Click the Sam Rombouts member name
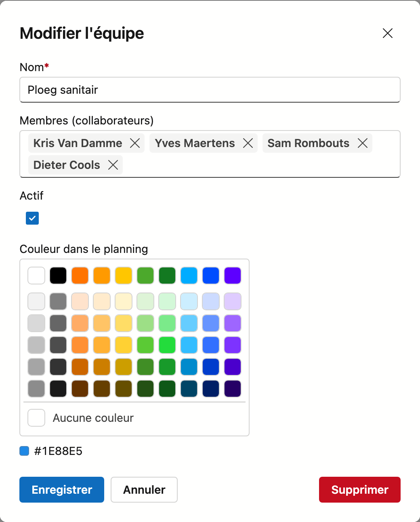The image size is (420, 522). point(309,143)
